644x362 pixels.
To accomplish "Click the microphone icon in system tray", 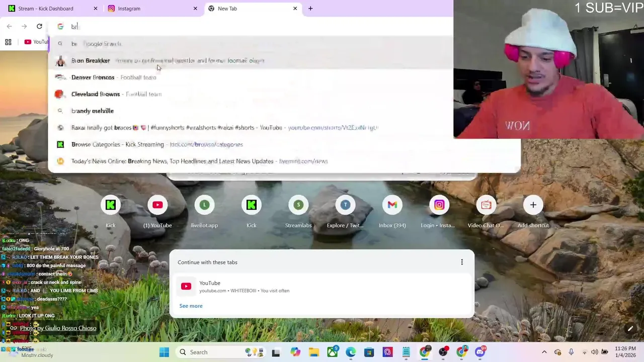I will [x=571, y=352].
